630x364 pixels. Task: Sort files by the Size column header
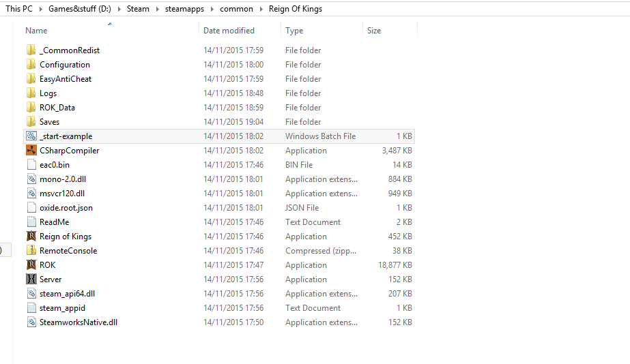click(373, 31)
